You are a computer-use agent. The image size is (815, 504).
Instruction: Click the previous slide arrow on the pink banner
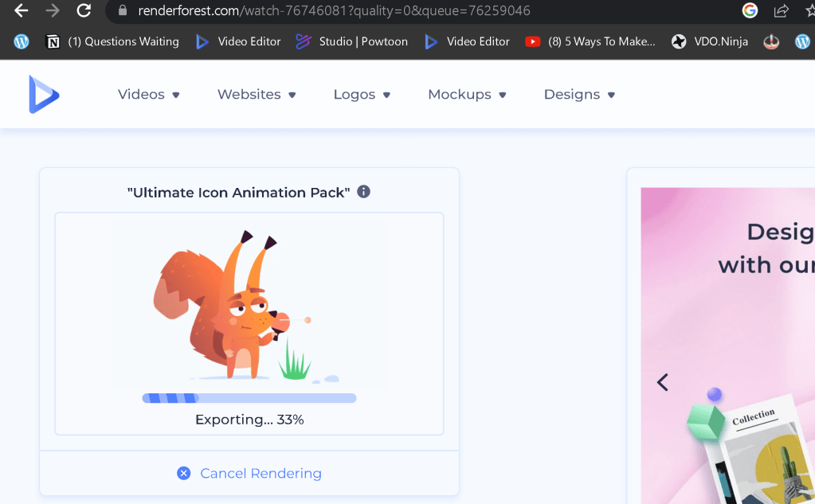pyautogui.click(x=662, y=382)
